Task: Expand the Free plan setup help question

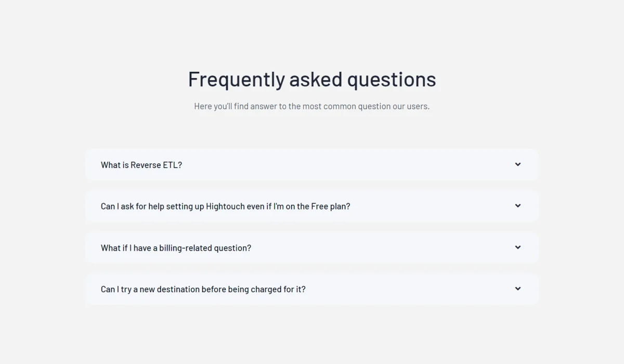Action: (x=312, y=206)
